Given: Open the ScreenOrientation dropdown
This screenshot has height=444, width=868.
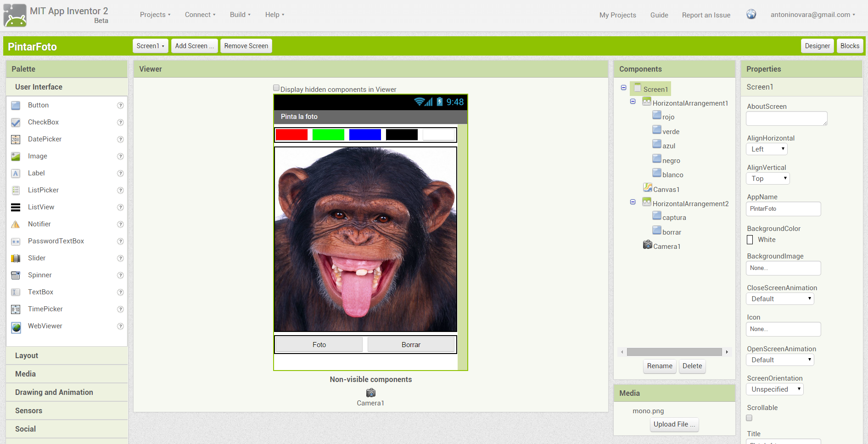Looking at the screenshot, I should (774, 389).
